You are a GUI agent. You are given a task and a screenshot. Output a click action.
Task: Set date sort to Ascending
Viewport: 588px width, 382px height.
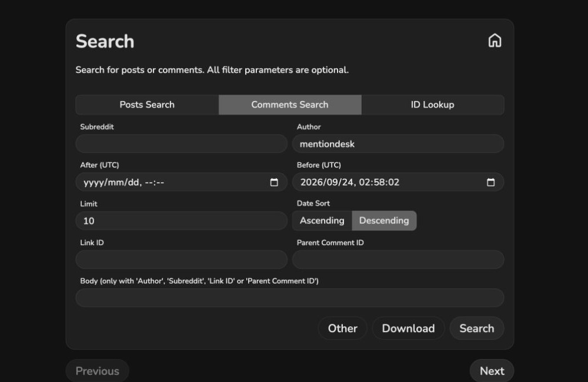[322, 220]
